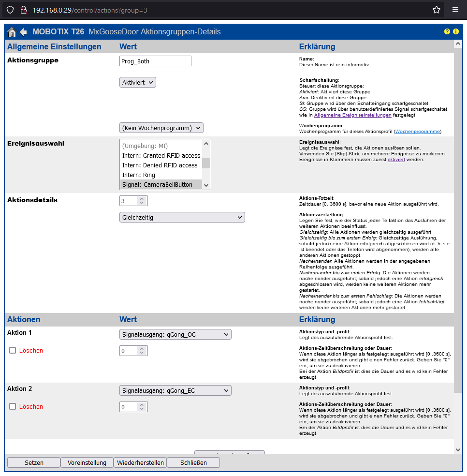Screen dimensions: 467x476
Task: Select 'Intern: Granted RFID access' event
Action: (x=161, y=155)
